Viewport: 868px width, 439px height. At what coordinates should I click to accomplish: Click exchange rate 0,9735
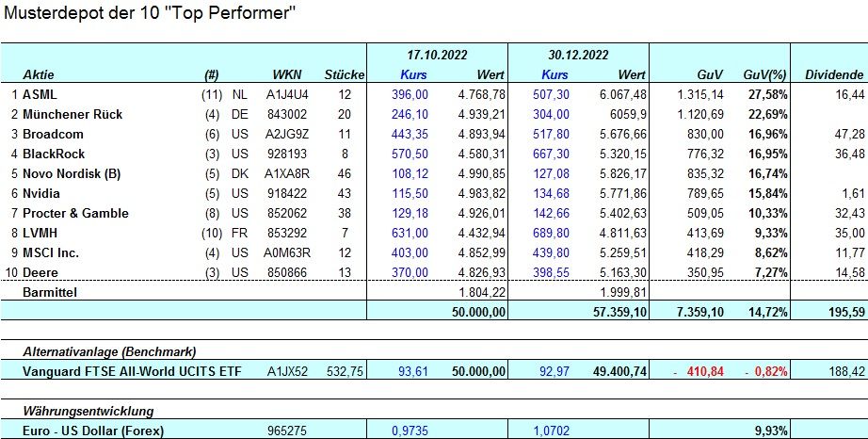click(410, 431)
